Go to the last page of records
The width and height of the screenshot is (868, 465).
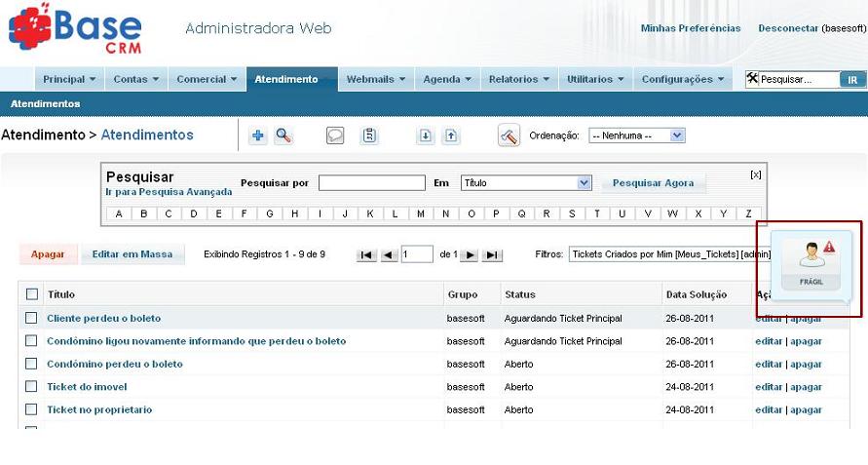(493, 255)
